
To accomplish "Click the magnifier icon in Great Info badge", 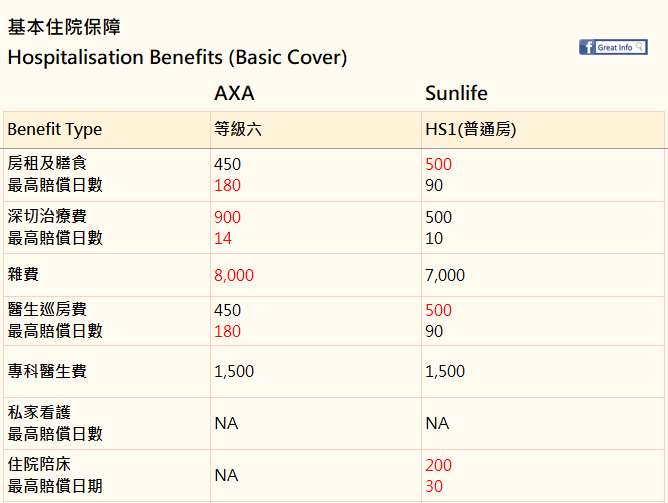I will 639,46.
